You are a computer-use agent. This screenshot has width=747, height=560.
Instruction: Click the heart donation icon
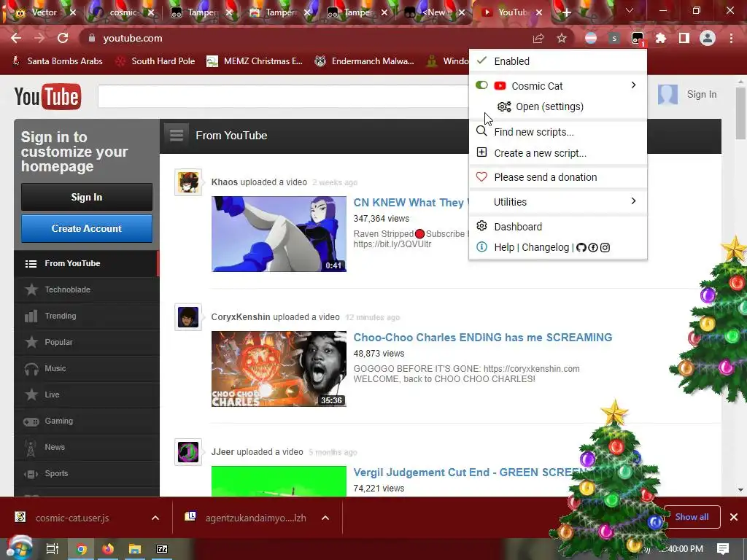(x=481, y=176)
